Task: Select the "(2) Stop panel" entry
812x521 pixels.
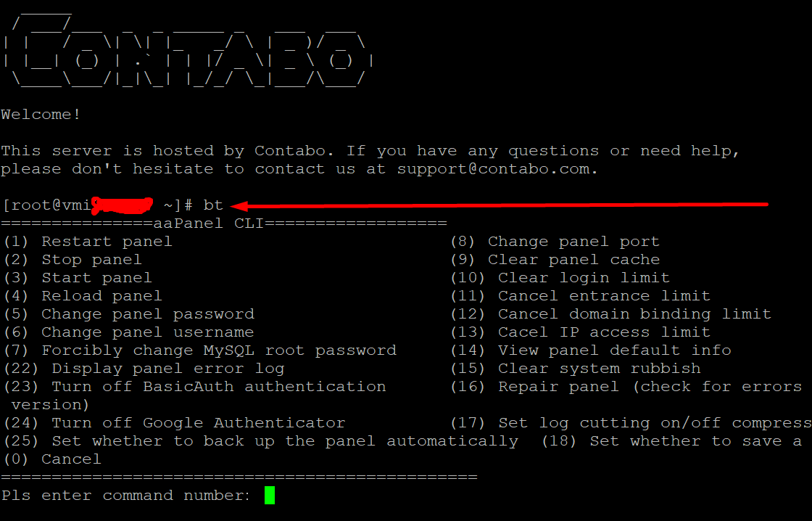Action: (x=72, y=260)
